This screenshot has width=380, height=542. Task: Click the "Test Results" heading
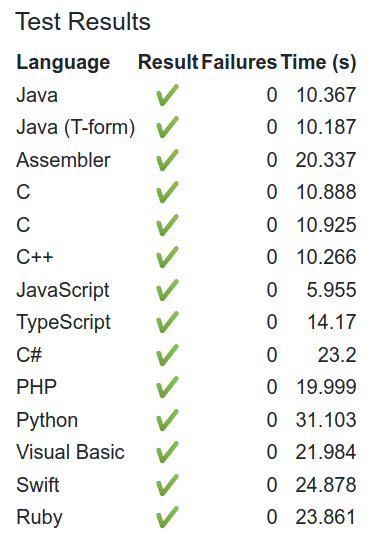pos(83,21)
